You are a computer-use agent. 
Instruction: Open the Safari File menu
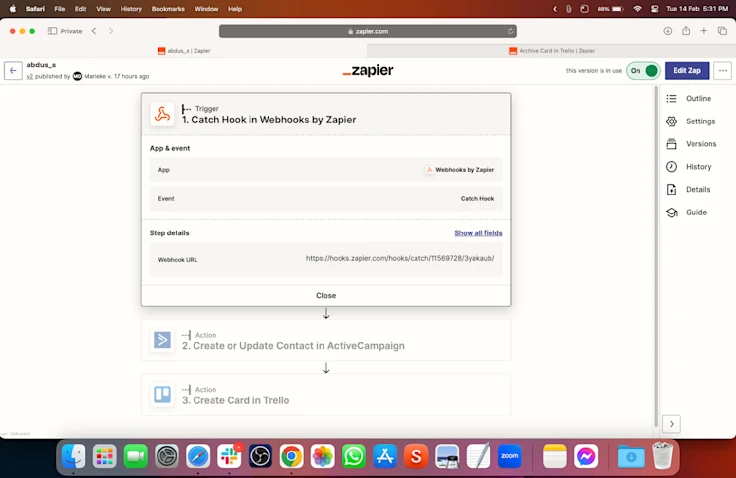(60, 9)
